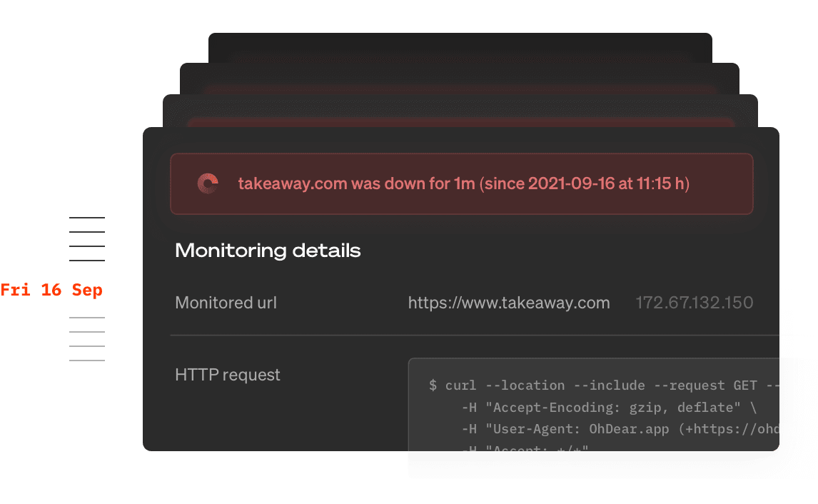Image resolution: width=818 pixels, height=504 pixels.
Task: Click the timeline marker line on the left
Action: click(87, 290)
